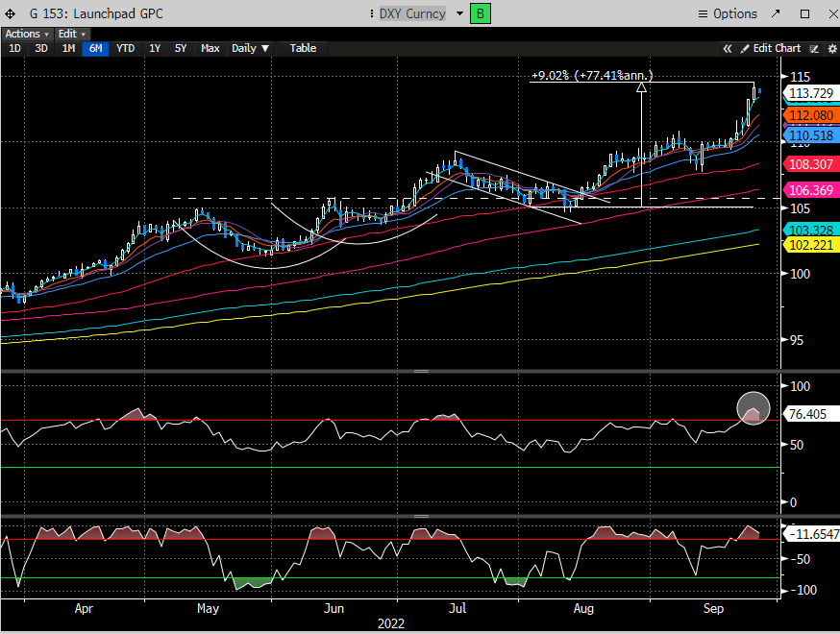Click the Edit Chart pencil button

coord(769,48)
